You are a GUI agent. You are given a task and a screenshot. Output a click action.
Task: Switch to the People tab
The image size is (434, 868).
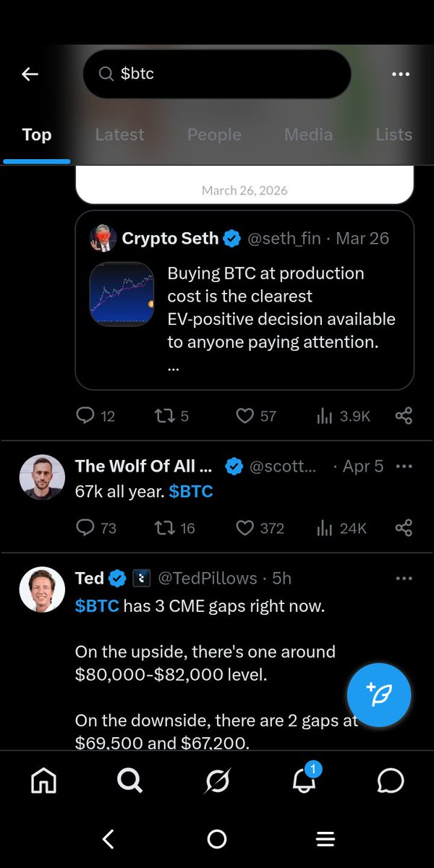tap(214, 135)
